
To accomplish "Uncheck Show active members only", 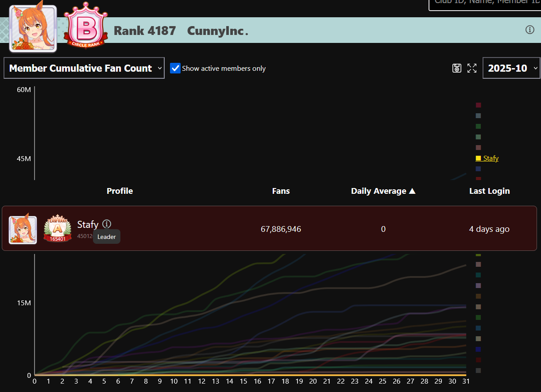I will coord(175,68).
